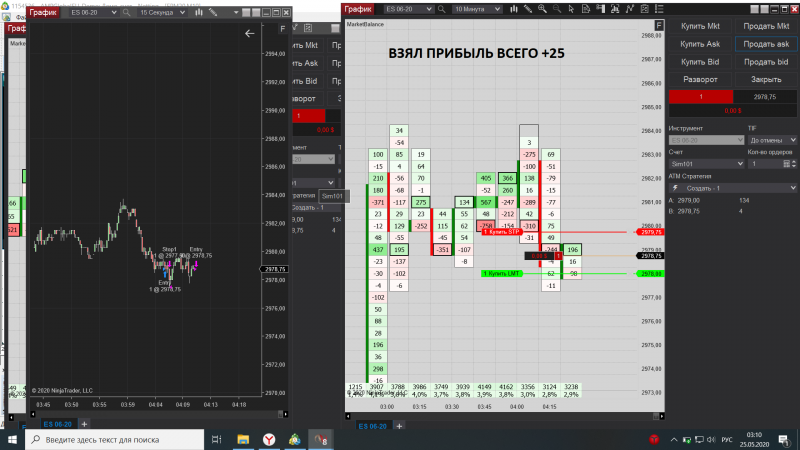Open the Счет Sim101 account dropdown
The height and width of the screenshot is (450, 800).
click(707, 164)
